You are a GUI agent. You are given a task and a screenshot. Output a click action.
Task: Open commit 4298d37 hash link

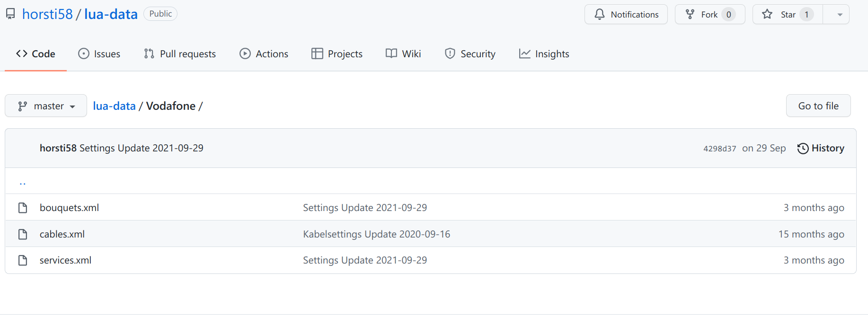coord(719,149)
